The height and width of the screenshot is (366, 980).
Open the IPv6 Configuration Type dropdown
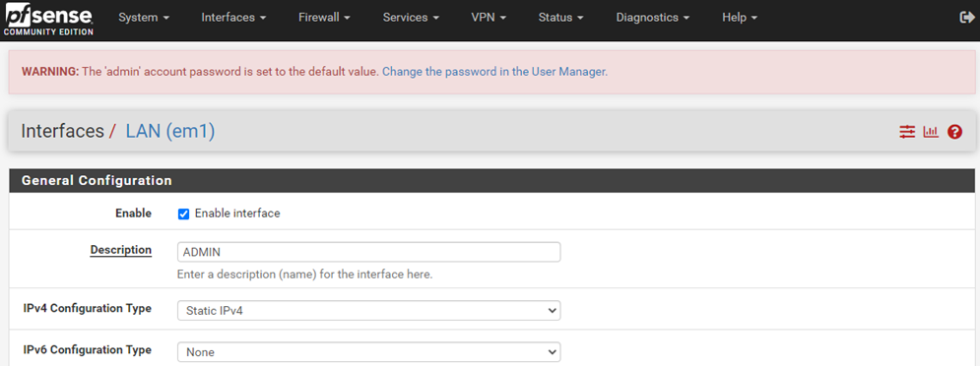pos(368,352)
